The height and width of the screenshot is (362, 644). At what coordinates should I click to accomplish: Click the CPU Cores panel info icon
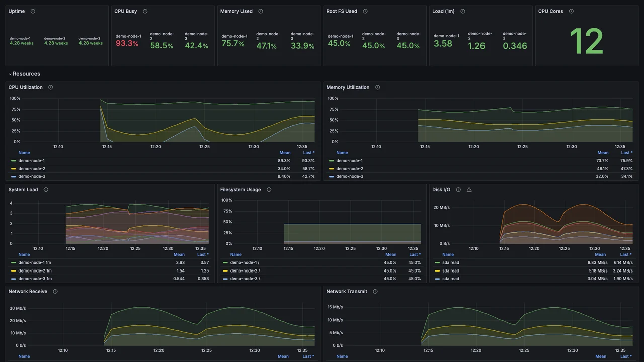pyautogui.click(x=571, y=11)
